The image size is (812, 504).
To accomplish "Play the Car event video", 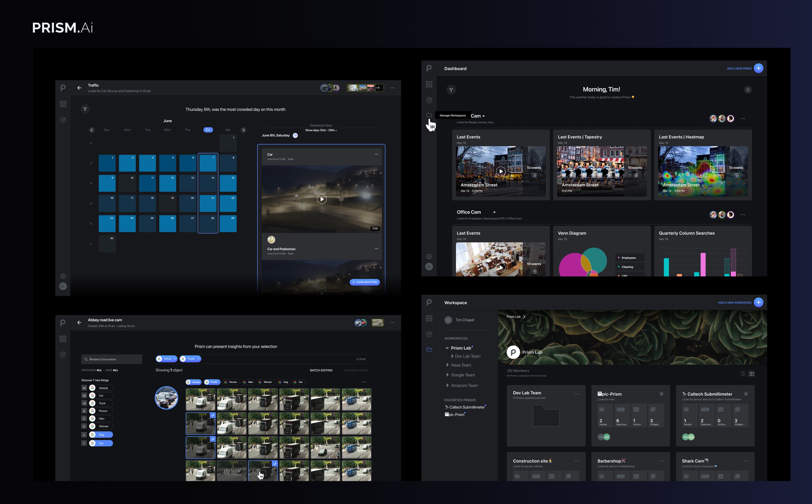I will click(x=322, y=199).
